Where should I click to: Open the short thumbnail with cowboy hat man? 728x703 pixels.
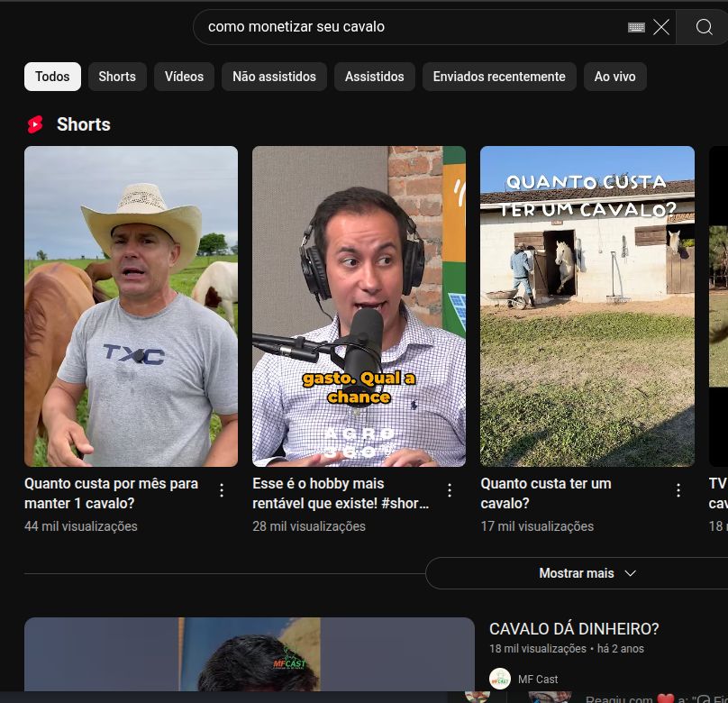point(131,306)
